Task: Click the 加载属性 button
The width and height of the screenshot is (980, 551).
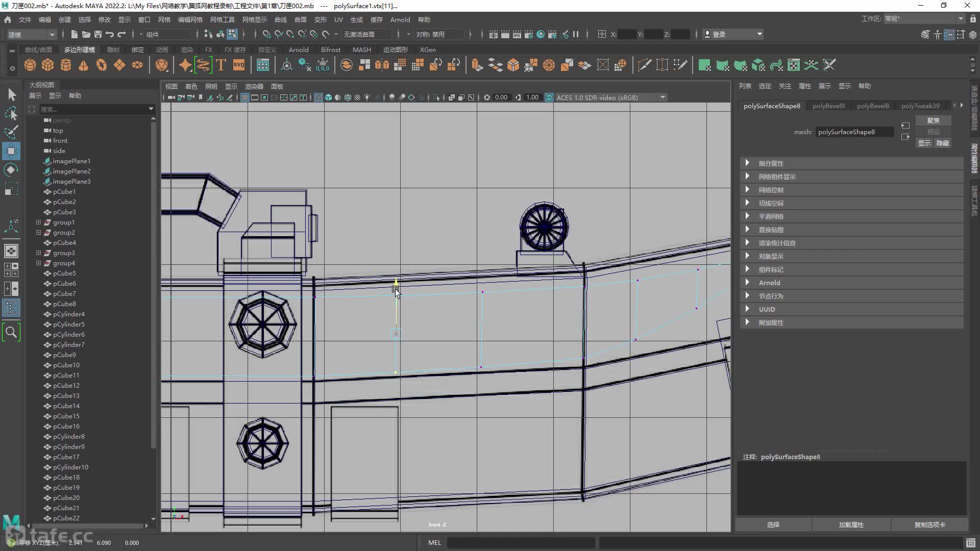Action: click(851, 524)
